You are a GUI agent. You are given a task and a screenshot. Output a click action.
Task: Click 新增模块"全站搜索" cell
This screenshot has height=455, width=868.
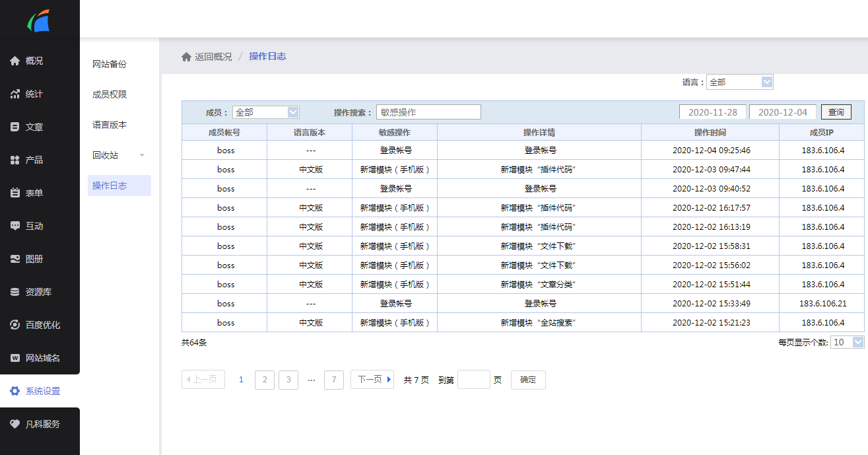click(539, 323)
